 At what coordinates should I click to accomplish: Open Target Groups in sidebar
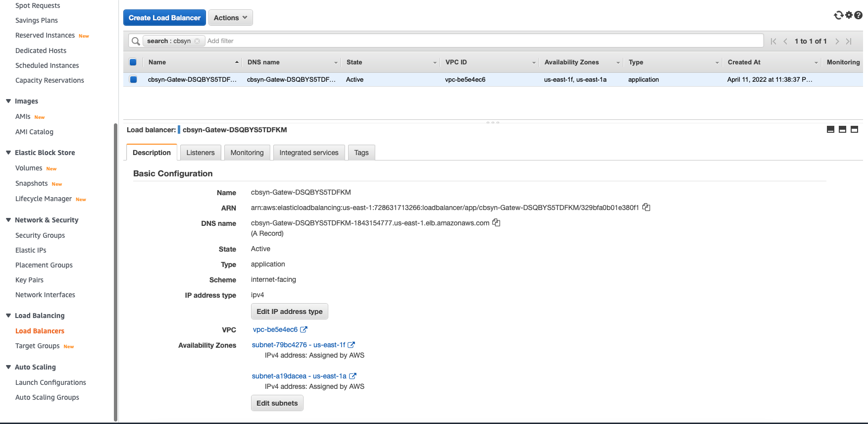(38, 346)
